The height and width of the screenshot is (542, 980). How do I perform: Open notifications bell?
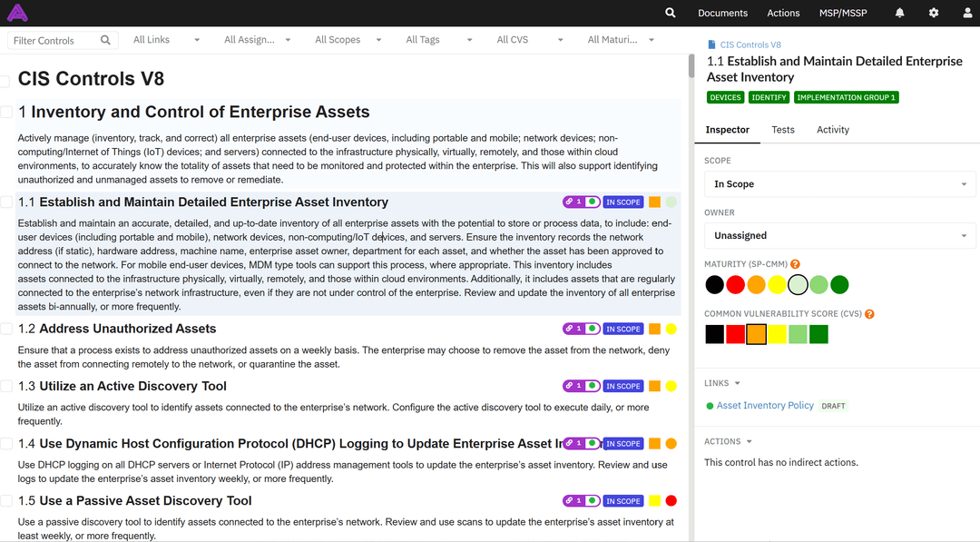point(899,13)
